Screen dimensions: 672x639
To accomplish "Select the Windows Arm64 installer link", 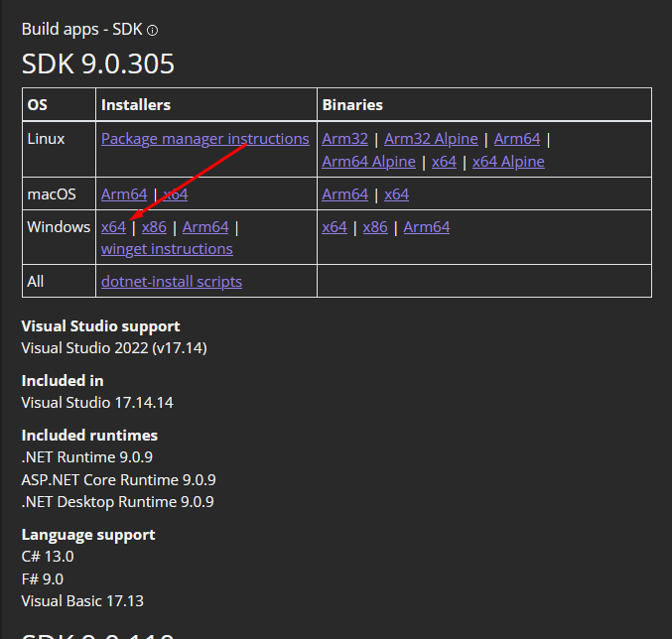I will [x=205, y=227].
